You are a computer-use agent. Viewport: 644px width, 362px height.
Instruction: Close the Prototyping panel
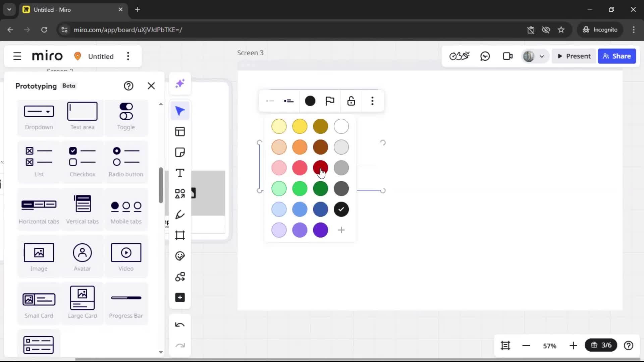(x=151, y=86)
